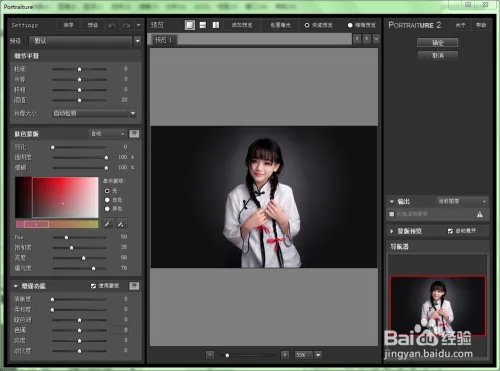This screenshot has height=371, width=500.
Task: Select single-pane preview layout icon
Action: pyautogui.click(x=190, y=25)
